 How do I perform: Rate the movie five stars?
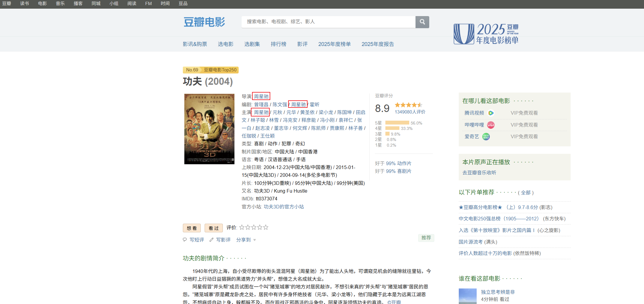(266, 227)
